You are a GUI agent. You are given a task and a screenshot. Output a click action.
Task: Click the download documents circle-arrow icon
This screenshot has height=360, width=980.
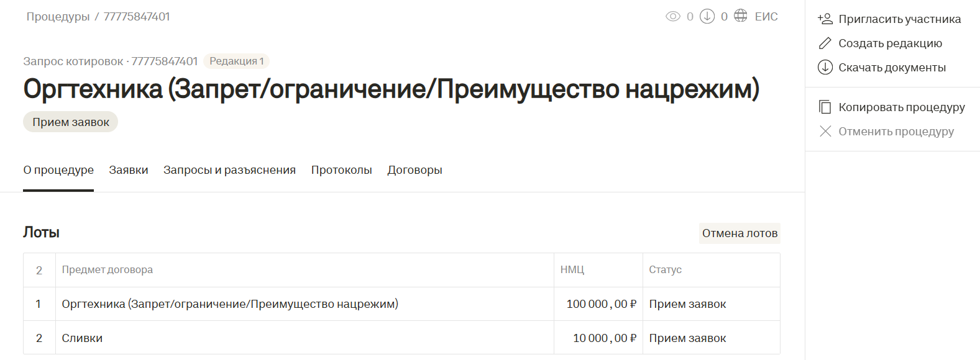825,68
